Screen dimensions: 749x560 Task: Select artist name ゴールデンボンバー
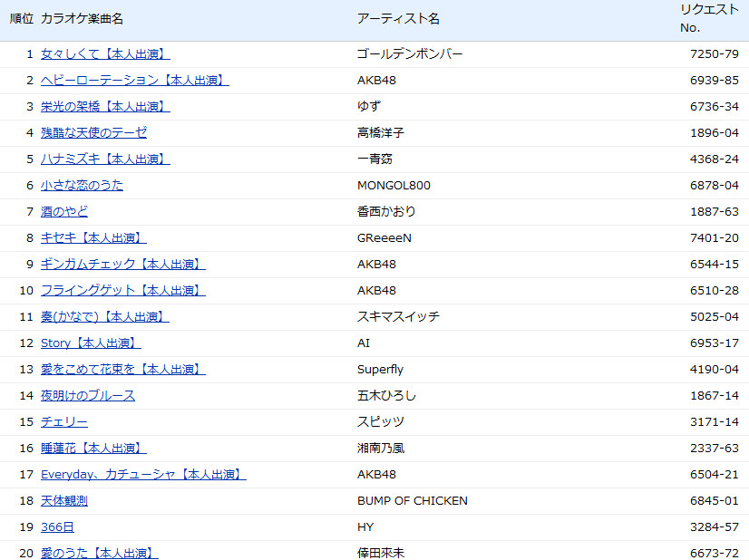pos(410,54)
